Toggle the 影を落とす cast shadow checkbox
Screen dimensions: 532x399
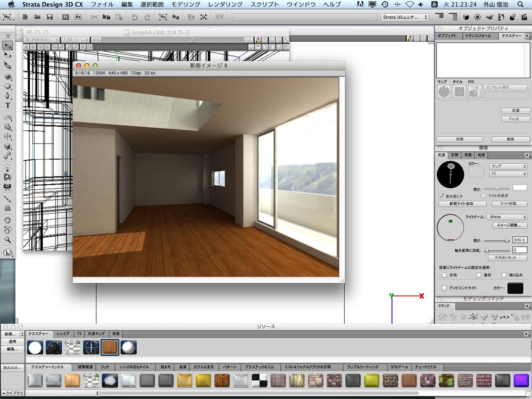(x=442, y=196)
